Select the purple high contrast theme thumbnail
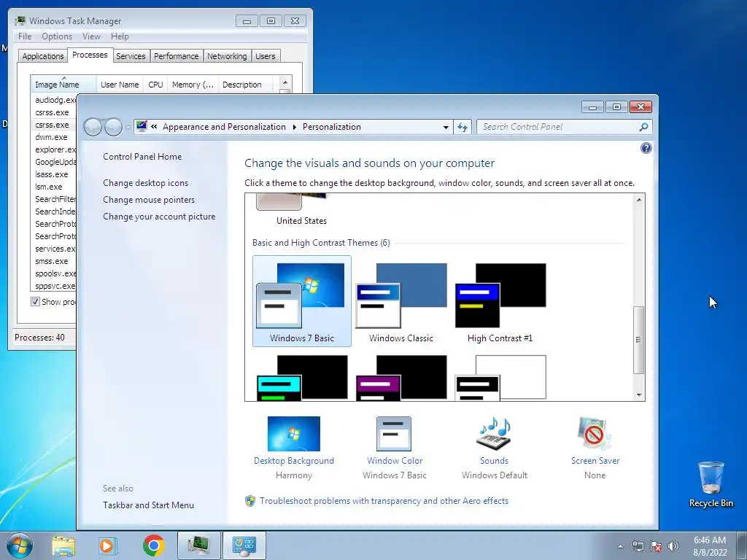Viewport: 747px width, 560px height. [401, 377]
